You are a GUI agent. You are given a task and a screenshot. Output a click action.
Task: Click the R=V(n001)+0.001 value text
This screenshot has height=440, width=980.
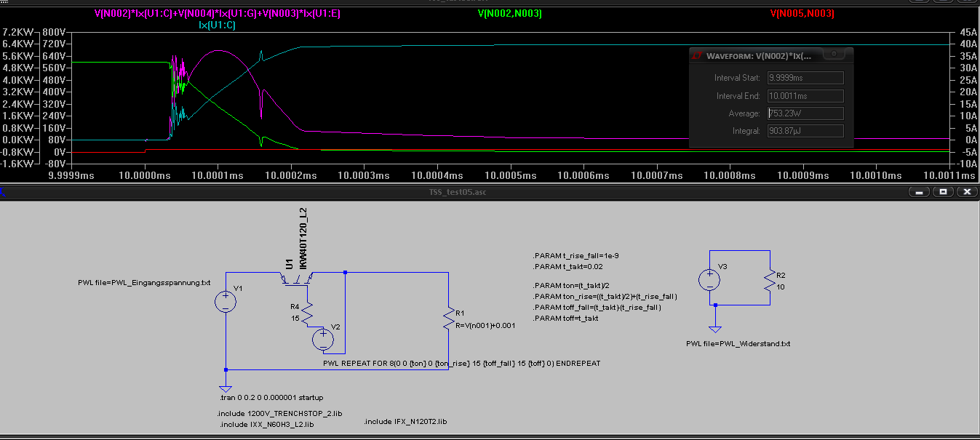click(x=485, y=325)
